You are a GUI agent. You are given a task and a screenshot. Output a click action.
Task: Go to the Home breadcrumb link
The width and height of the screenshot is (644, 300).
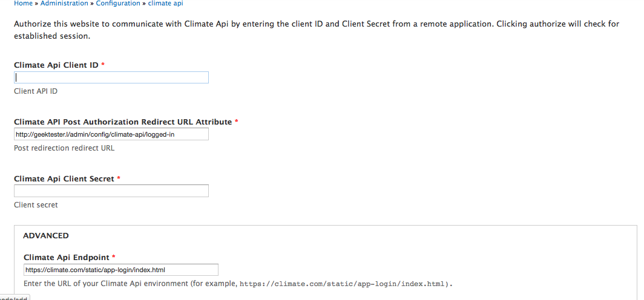click(x=23, y=3)
